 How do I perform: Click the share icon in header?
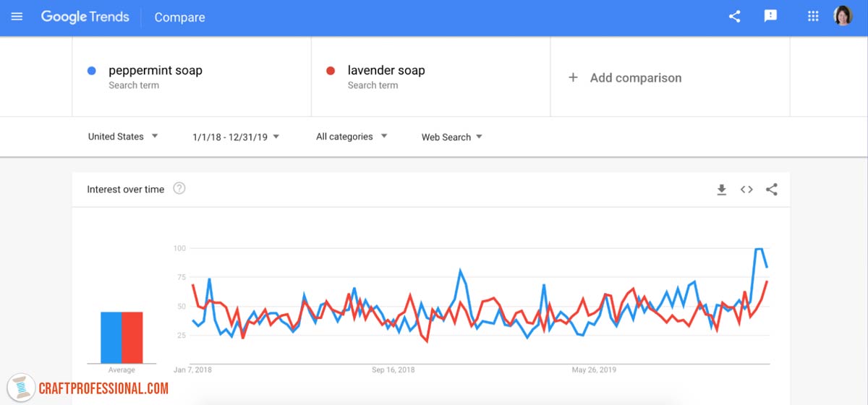734,17
